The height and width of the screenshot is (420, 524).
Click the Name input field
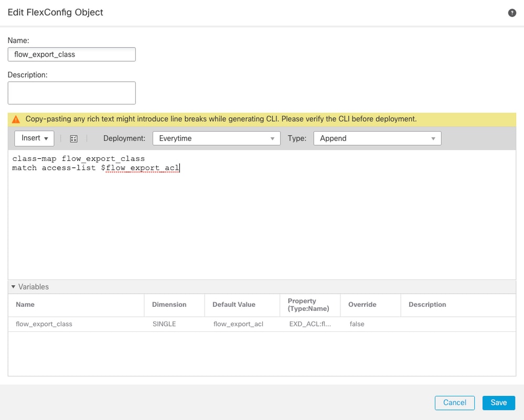pos(71,55)
